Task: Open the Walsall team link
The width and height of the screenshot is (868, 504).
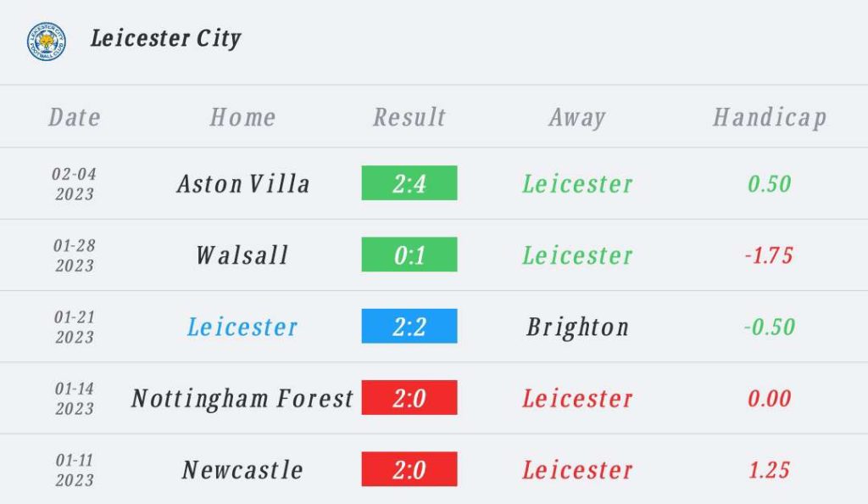Action: tap(242, 255)
